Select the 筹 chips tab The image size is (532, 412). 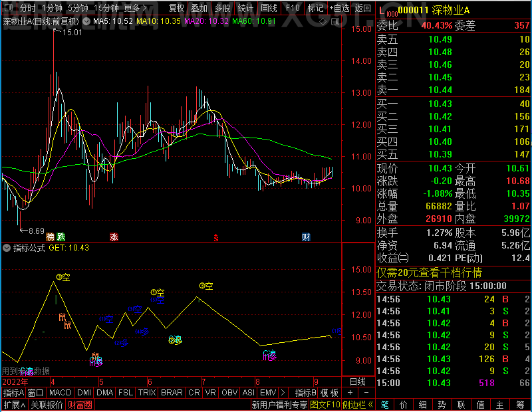pos(521,405)
